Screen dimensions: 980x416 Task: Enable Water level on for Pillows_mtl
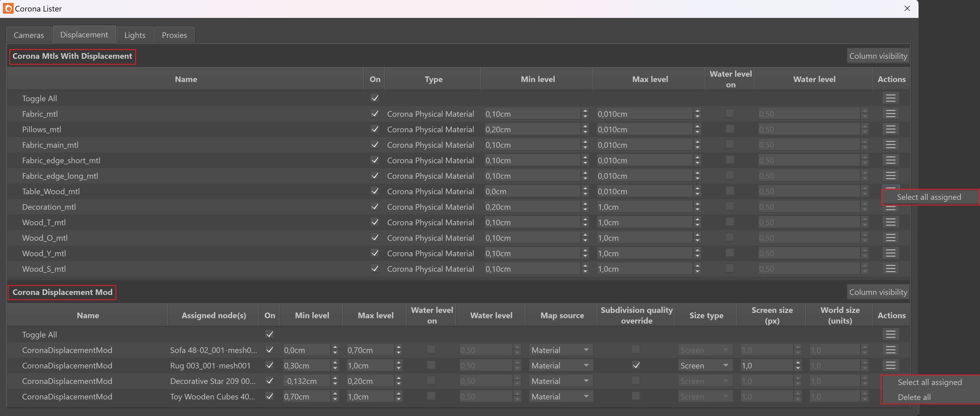[x=730, y=129]
